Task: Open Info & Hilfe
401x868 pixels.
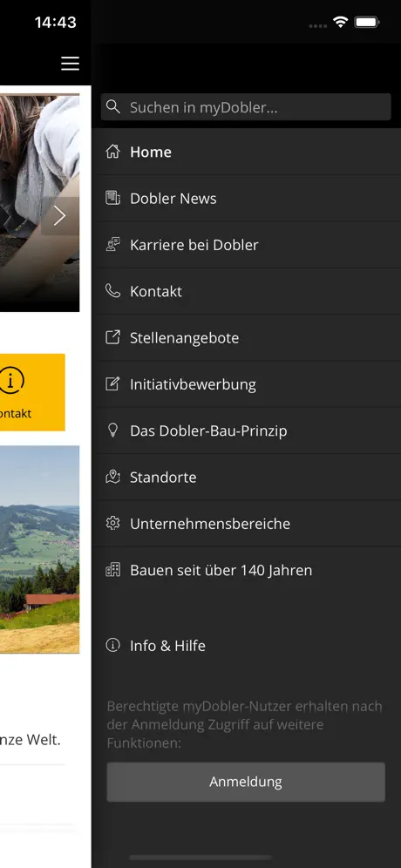Action: pyautogui.click(x=247, y=646)
